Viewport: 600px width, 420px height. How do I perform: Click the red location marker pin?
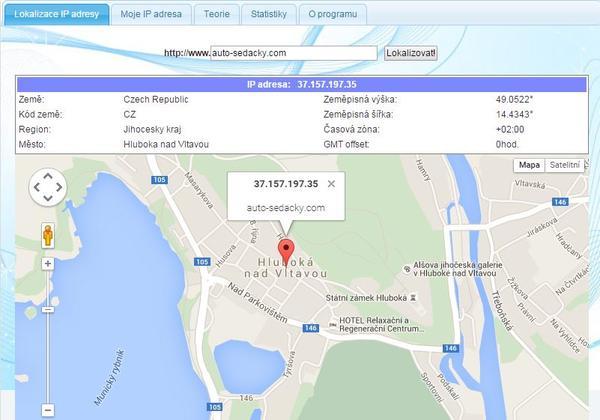(x=286, y=250)
